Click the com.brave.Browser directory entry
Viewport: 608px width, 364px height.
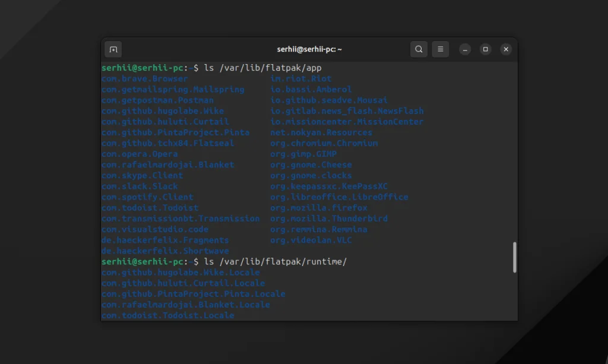[x=144, y=78]
